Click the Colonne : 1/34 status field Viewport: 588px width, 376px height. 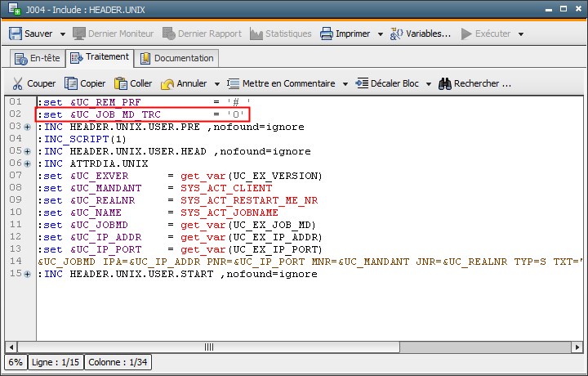tap(118, 362)
